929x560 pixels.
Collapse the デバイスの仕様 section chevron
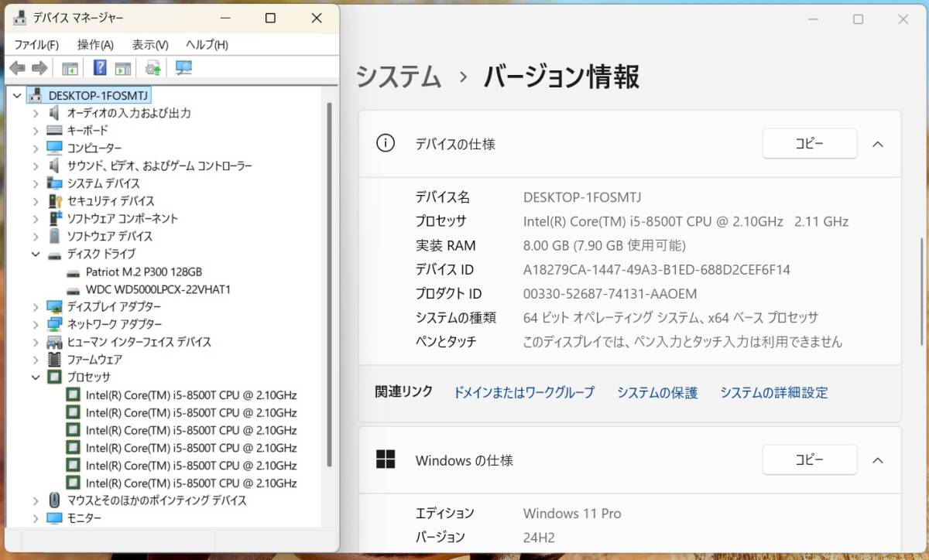point(877,144)
